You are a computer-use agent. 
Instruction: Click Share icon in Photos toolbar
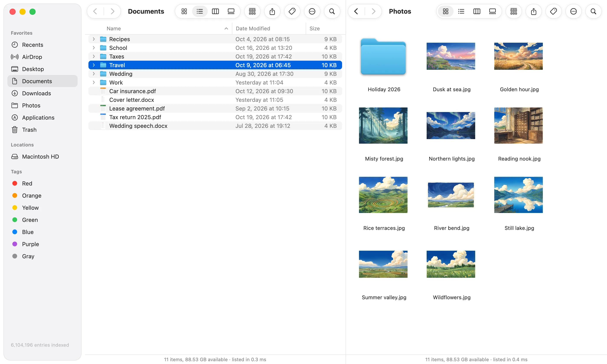pyautogui.click(x=534, y=11)
